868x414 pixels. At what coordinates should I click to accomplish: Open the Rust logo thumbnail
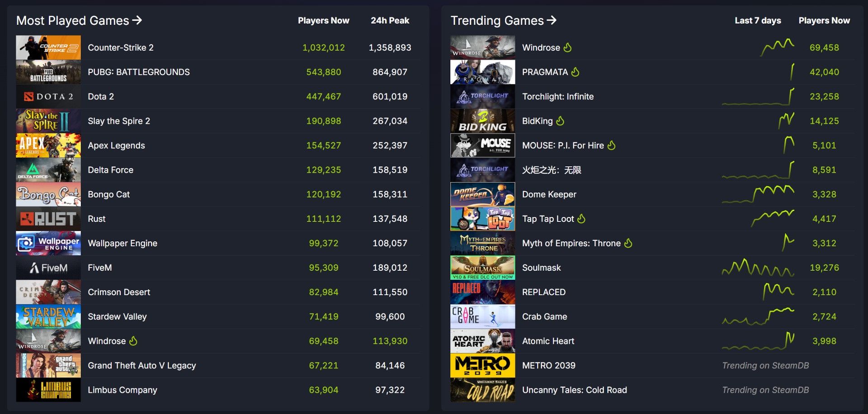tap(48, 218)
